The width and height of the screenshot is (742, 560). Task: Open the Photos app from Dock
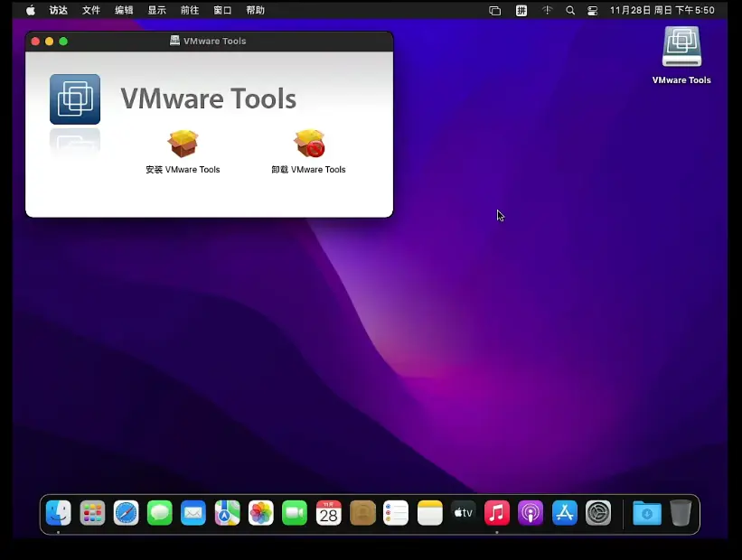click(x=261, y=513)
